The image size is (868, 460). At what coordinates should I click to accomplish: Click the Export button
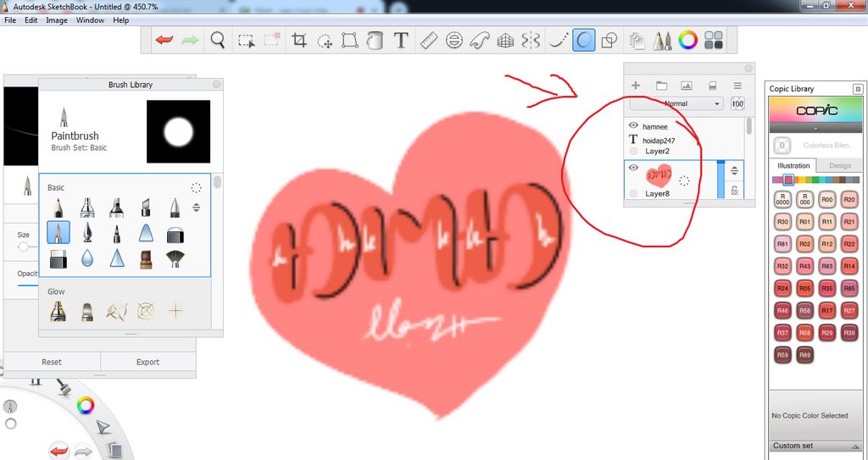[x=147, y=362]
